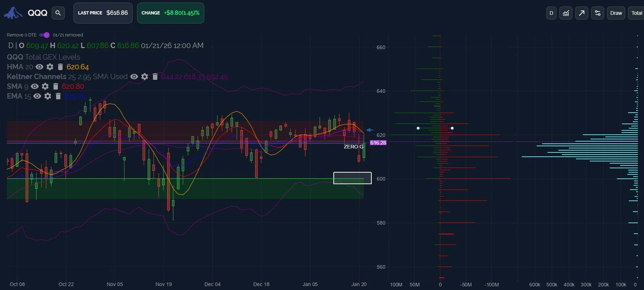Click the CHANGE +$8.80 box
The height and width of the screenshot is (290, 644).
coord(170,13)
